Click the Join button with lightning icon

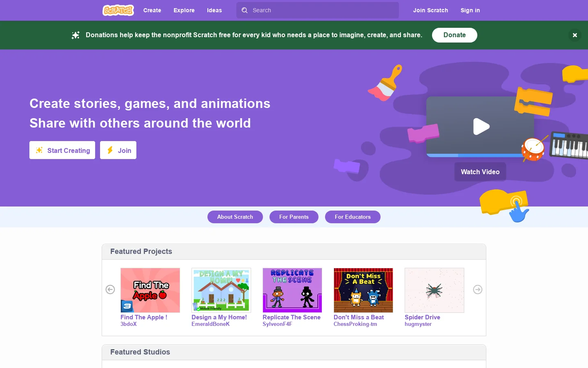click(118, 150)
